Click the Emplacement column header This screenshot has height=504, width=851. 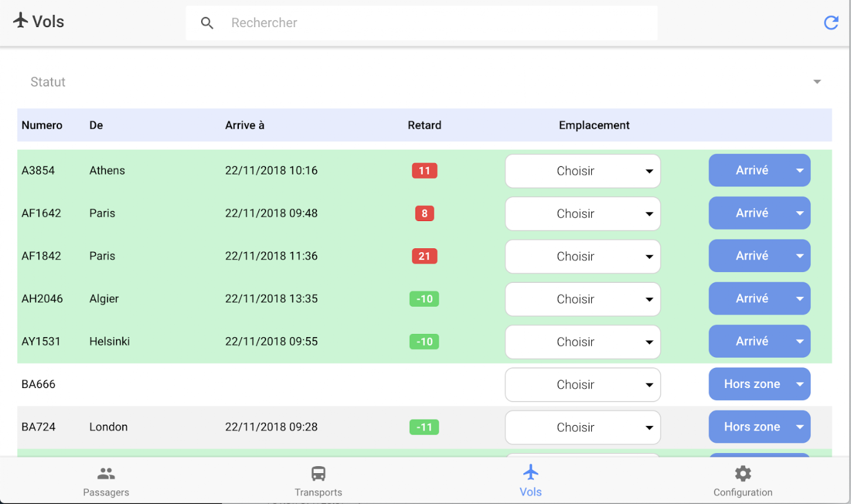594,125
